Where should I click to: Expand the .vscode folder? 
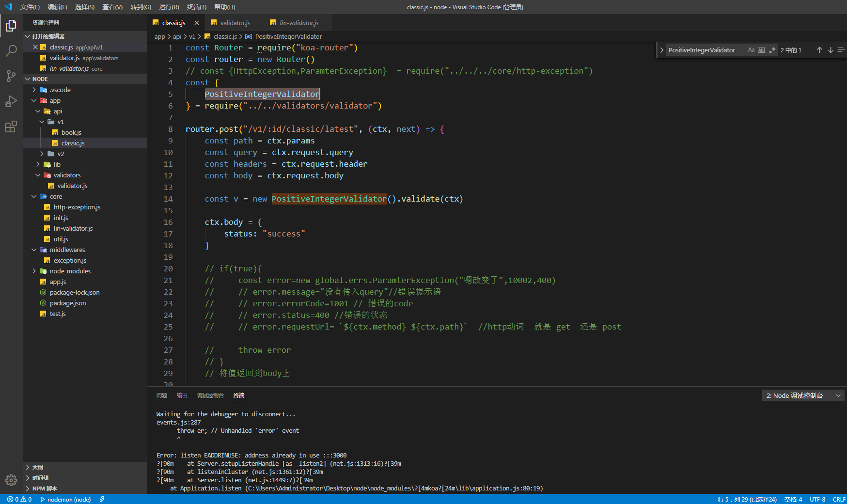85,90
